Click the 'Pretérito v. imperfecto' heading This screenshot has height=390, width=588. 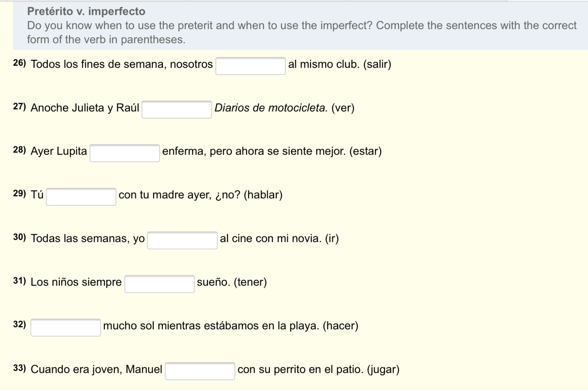click(x=86, y=11)
